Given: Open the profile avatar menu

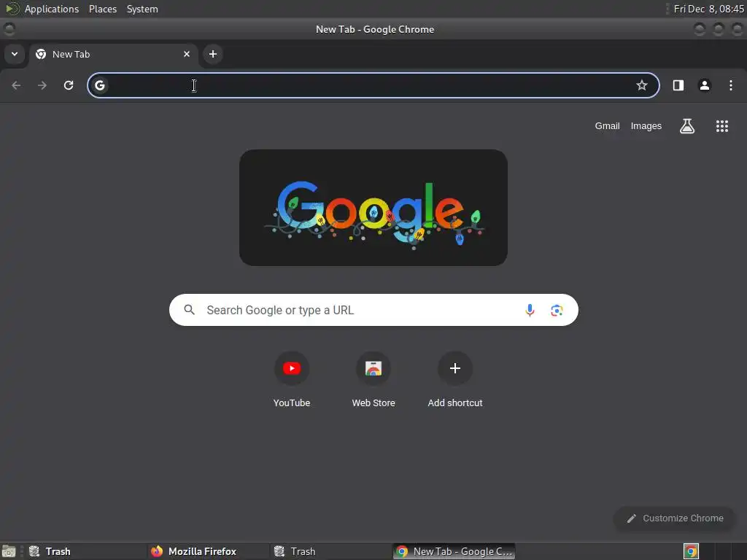Looking at the screenshot, I should coord(705,85).
